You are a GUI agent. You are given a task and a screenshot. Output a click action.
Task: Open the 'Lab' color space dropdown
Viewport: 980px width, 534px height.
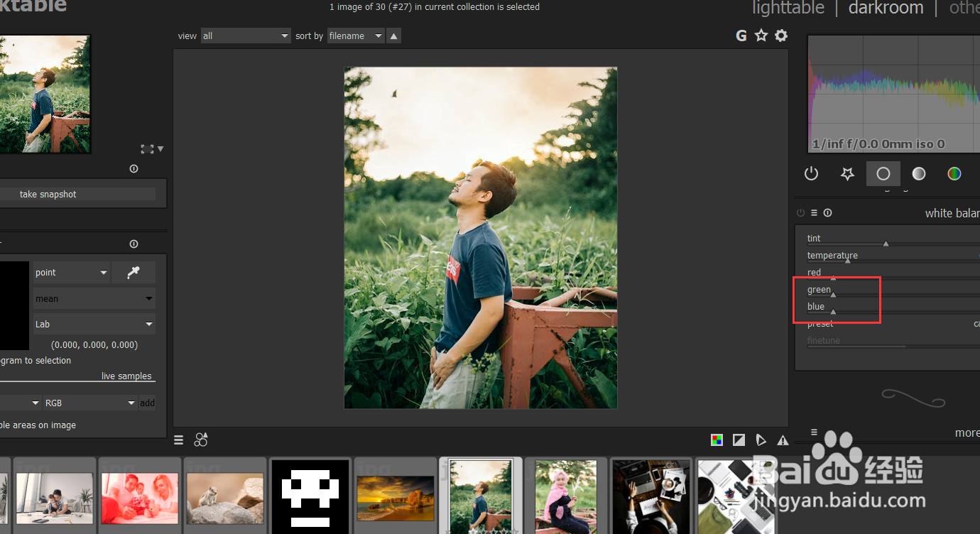94,325
